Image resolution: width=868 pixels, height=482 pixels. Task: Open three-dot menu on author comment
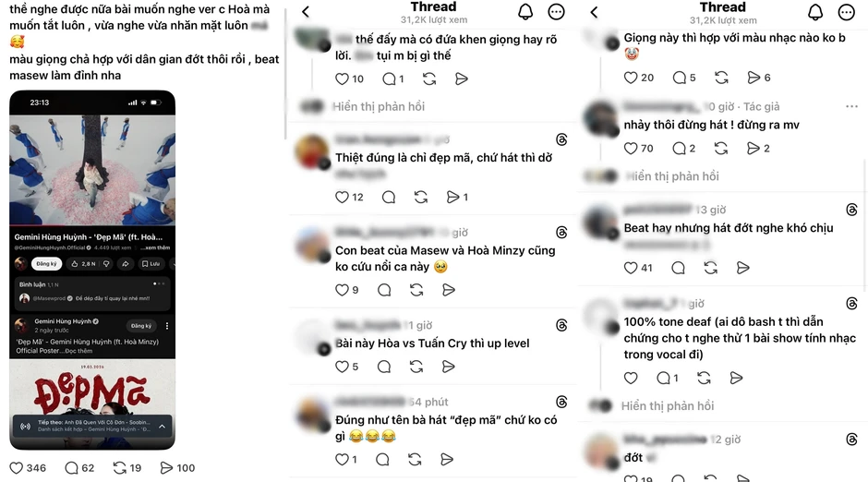851,106
